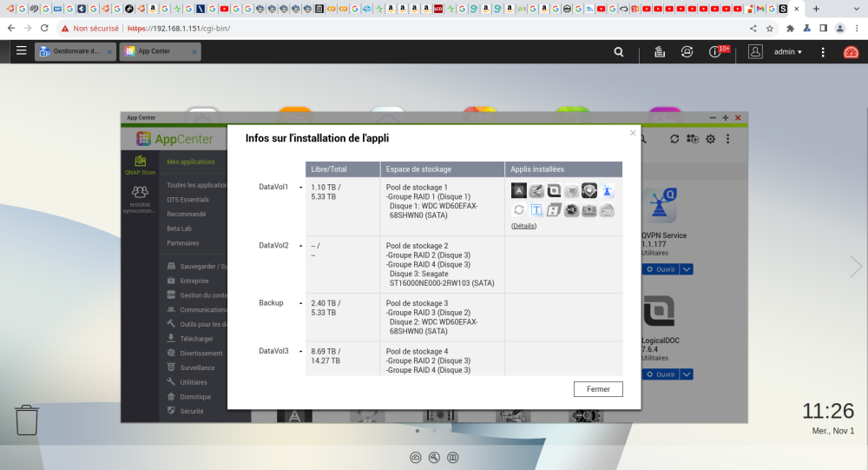Open red dashboard gauge icon
Screen dimensions: 868x470
[851, 52]
